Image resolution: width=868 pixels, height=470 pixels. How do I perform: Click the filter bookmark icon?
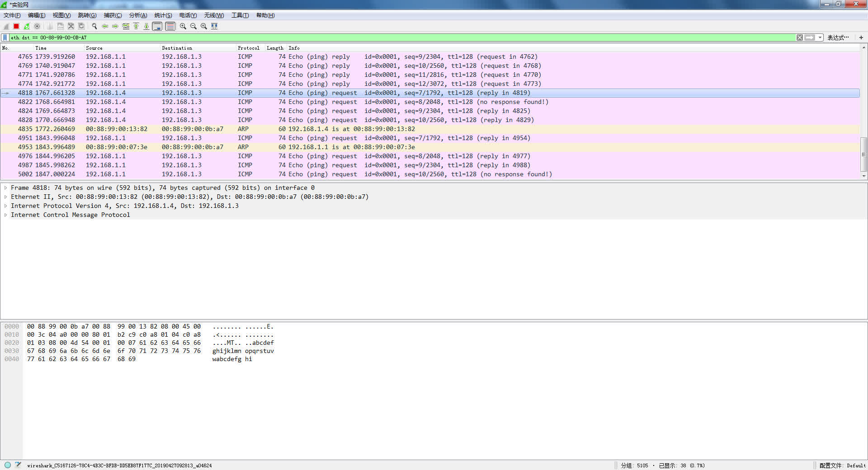pos(5,38)
